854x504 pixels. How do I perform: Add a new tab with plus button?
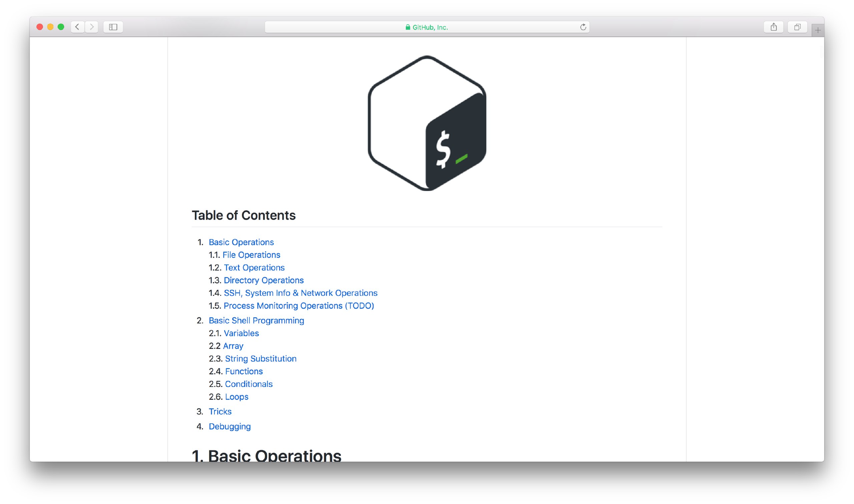pyautogui.click(x=818, y=31)
